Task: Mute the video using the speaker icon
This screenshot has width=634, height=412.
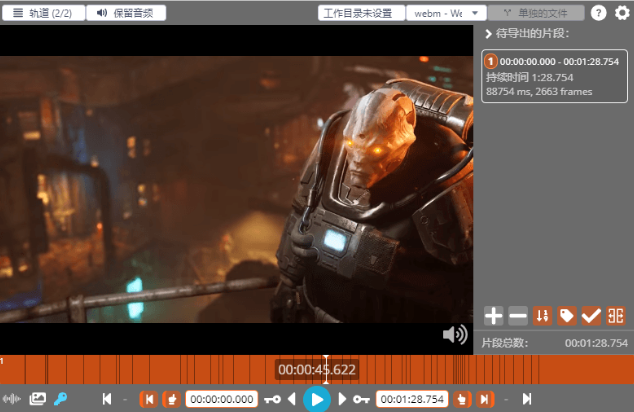Action: pos(455,334)
